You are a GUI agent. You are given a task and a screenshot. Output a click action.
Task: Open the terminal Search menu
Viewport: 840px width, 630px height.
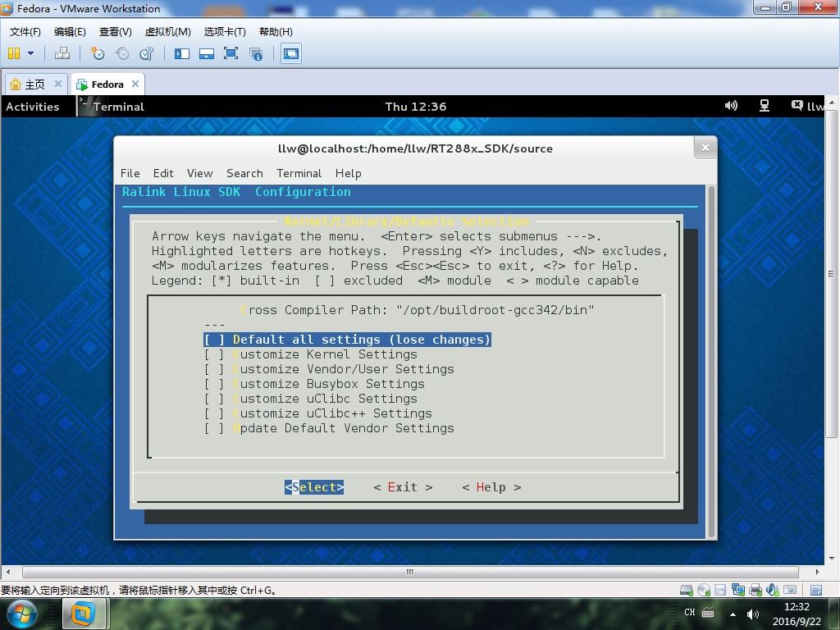[x=244, y=173]
